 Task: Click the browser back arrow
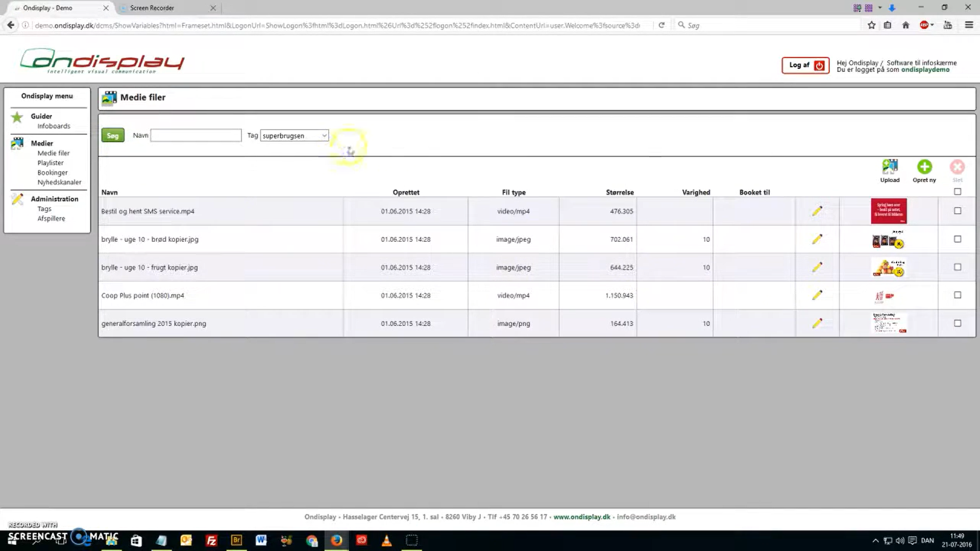[x=11, y=25]
